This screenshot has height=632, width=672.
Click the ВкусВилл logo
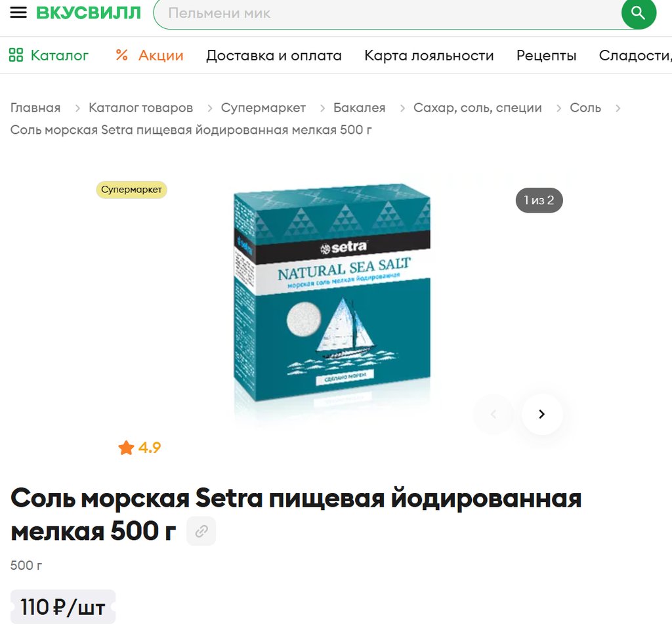pyautogui.click(x=89, y=13)
